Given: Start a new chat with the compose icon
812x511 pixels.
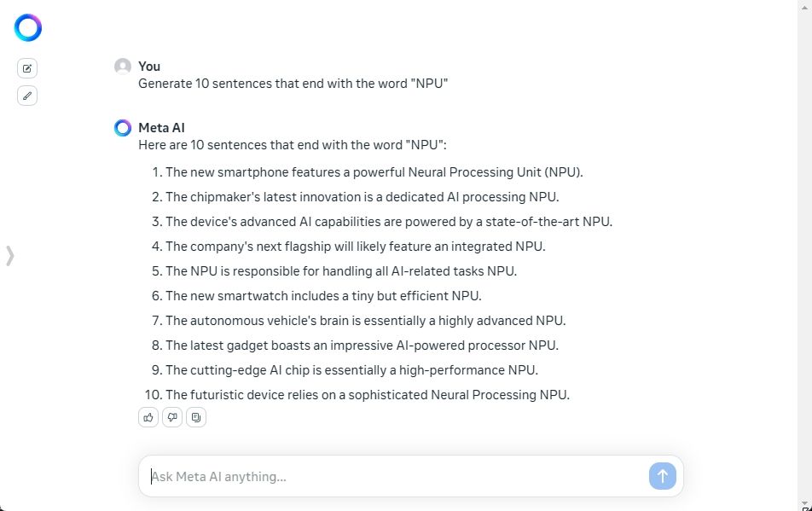Looking at the screenshot, I should 27,68.
